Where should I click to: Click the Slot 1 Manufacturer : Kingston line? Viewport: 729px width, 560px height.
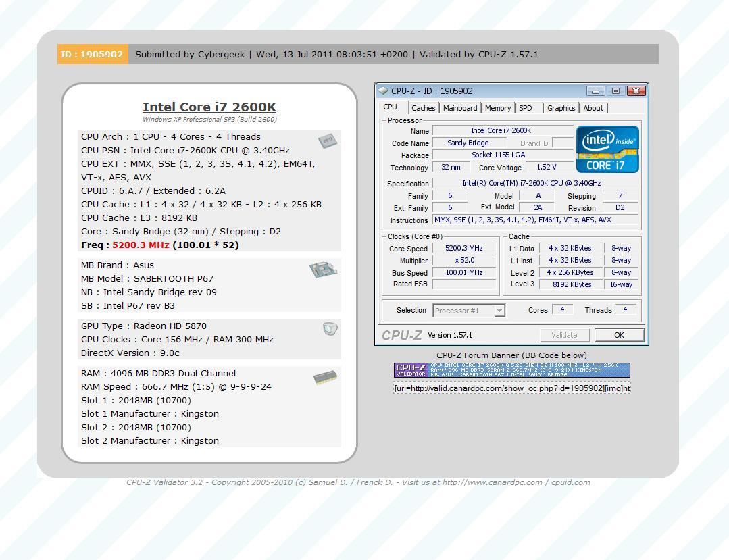click(x=150, y=414)
